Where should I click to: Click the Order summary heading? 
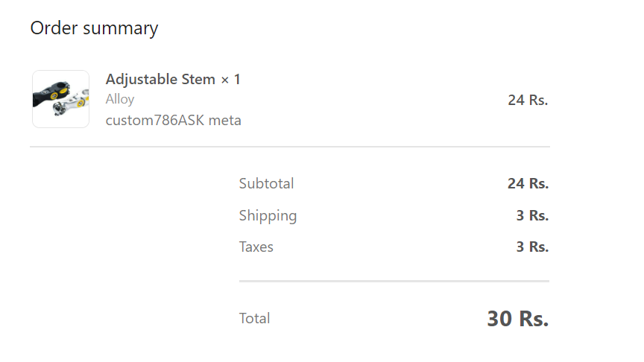(94, 28)
